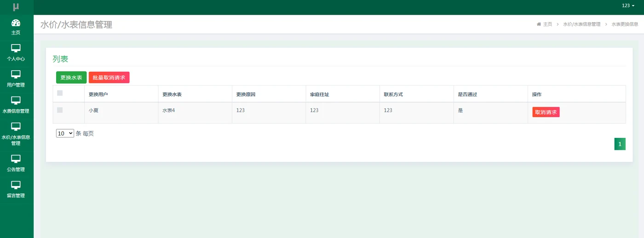Screen dimensions: 644x238
Task: Open the 10 条 每页 page-size dropdown
Action: pyautogui.click(x=65, y=133)
